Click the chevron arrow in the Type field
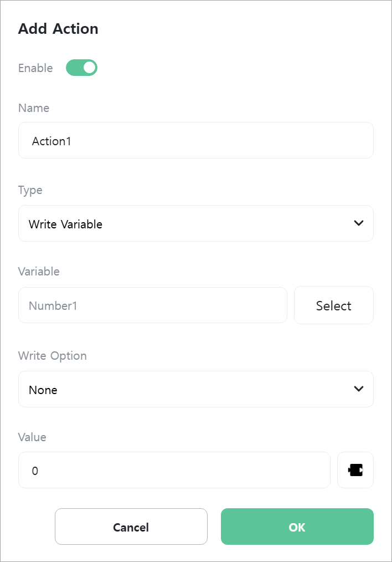 (x=359, y=223)
